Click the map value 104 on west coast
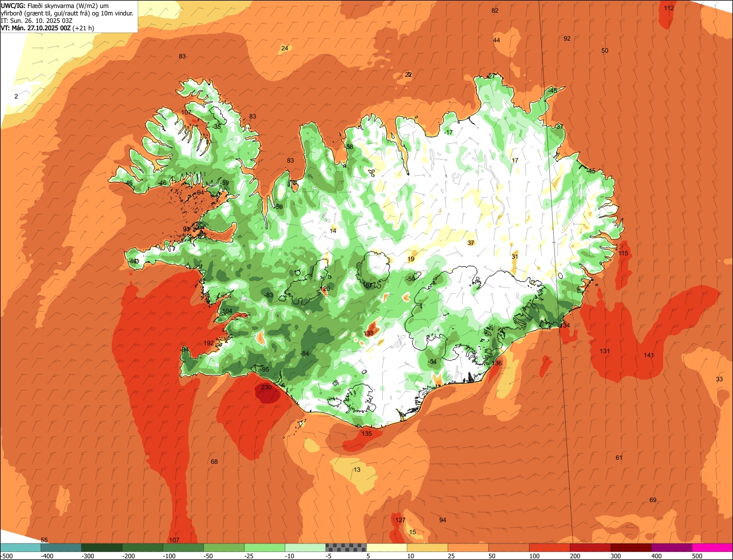The height and width of the screenshot is (560, 733). click(227, 311)
